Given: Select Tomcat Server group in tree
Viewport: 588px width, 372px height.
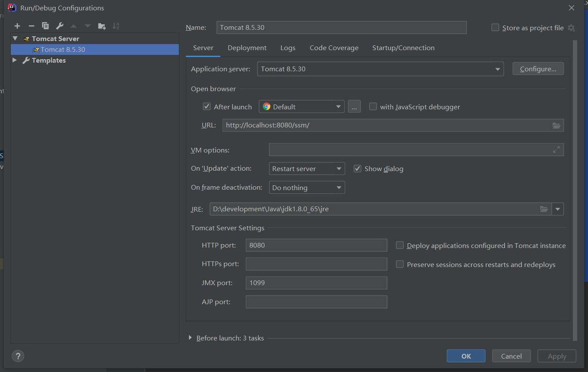Looking at the screenshot, I should pyautogui.click(x=95, y=38).
